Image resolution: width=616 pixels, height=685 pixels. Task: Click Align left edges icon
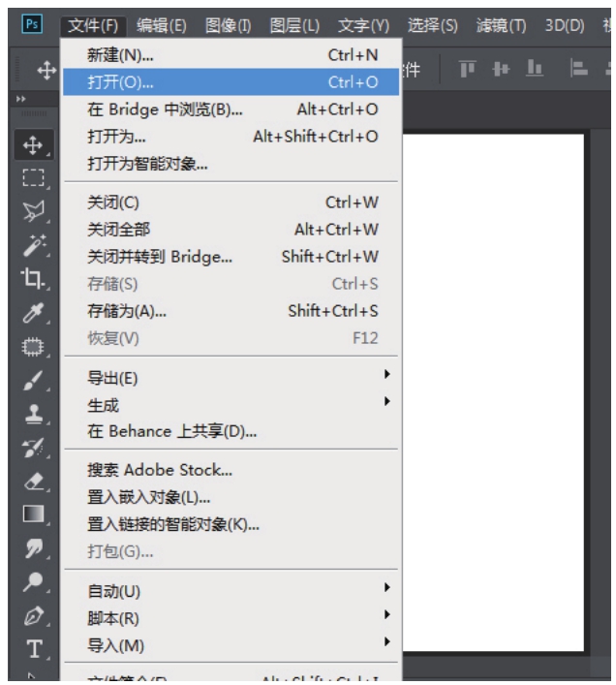pyautogui.click(x=578, y=69)
